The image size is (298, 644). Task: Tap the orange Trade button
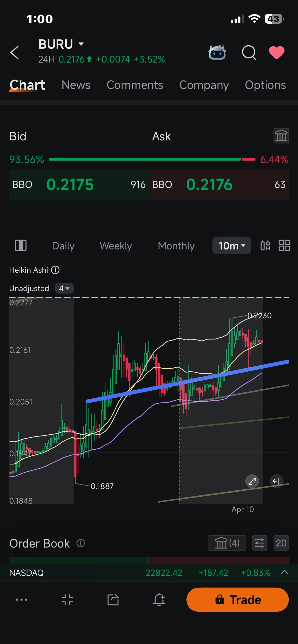point(238,599)
